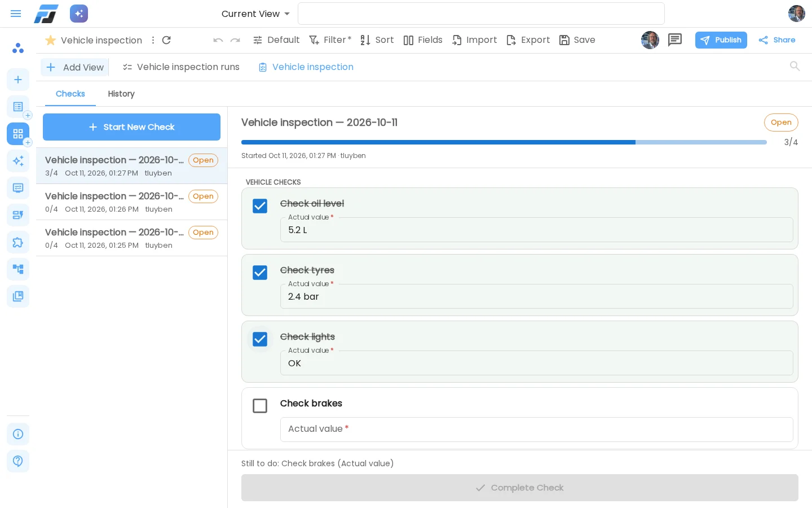Switch to the History tab

click(x=121, y=94)
